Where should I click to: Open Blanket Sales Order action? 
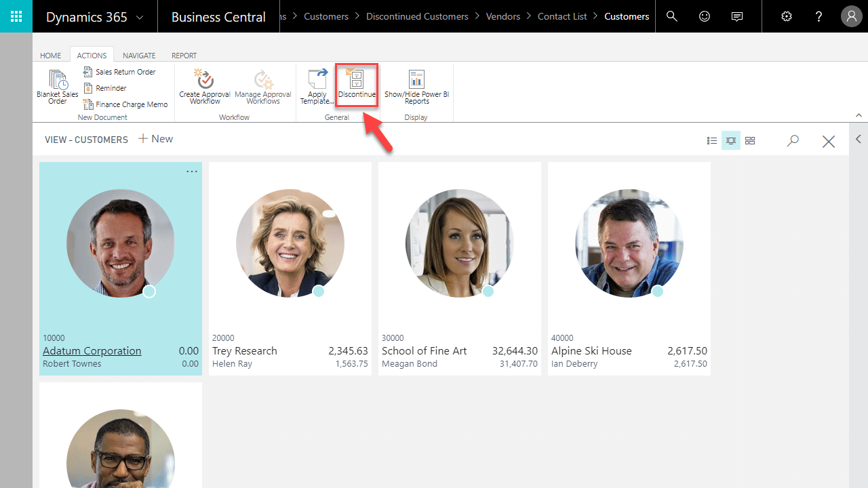point(58,81)
